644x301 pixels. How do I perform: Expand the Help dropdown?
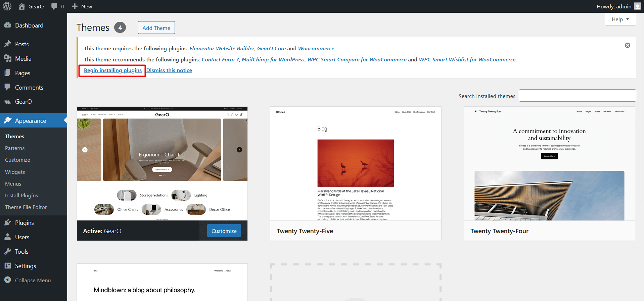click(620, 19)
